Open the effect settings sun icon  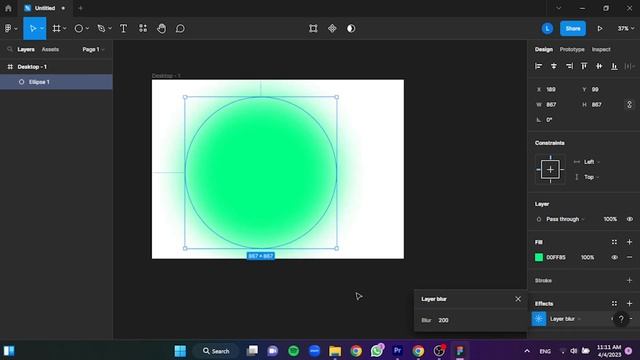pos(539,319)
